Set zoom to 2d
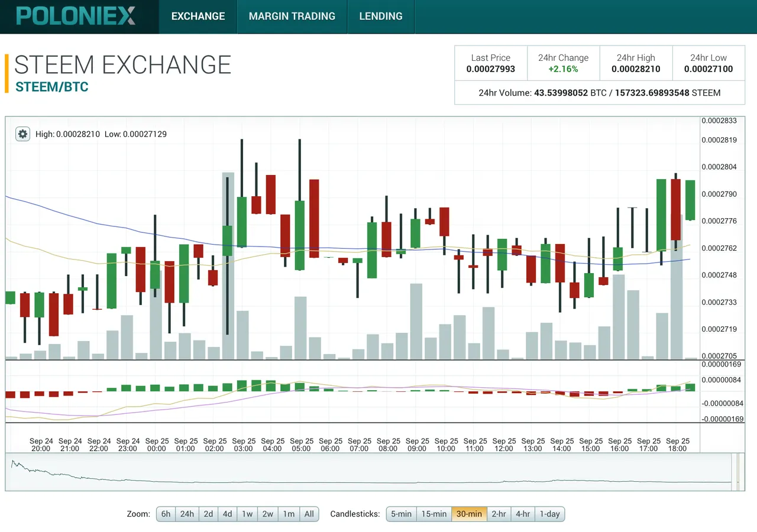Screen dimensions: 757x532 [x=208, y=514]
